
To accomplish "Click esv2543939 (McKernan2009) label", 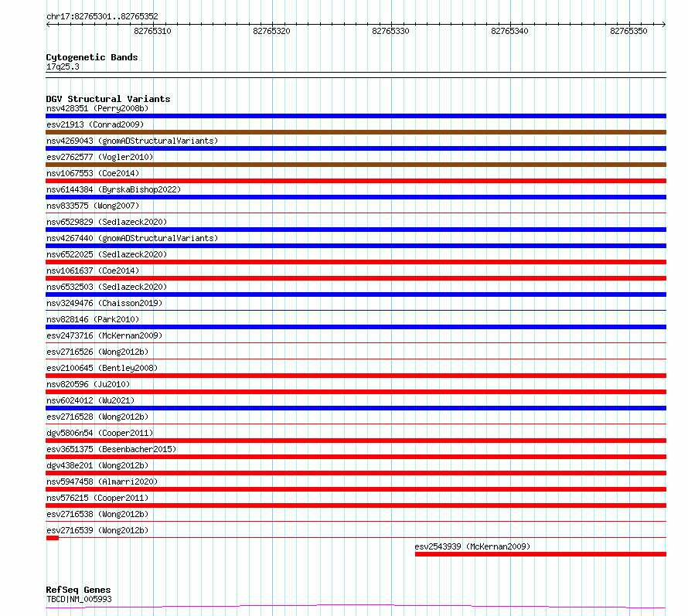I will [472, 546].
